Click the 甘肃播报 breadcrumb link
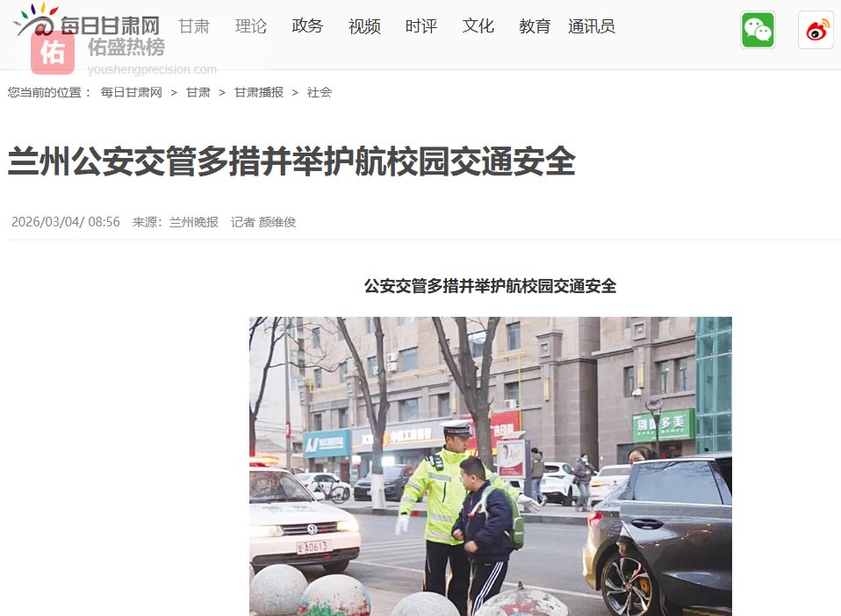841x616 pixels. [x=259, y=92]
